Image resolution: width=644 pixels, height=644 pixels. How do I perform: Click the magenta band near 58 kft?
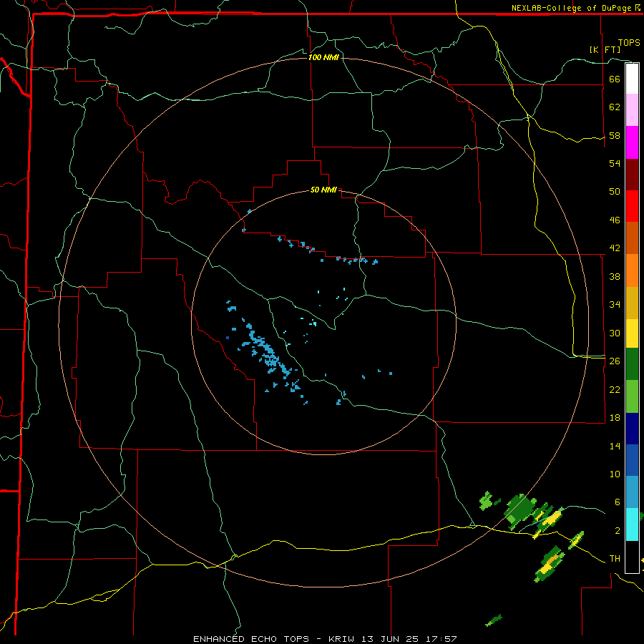click(x=632, y=142)
